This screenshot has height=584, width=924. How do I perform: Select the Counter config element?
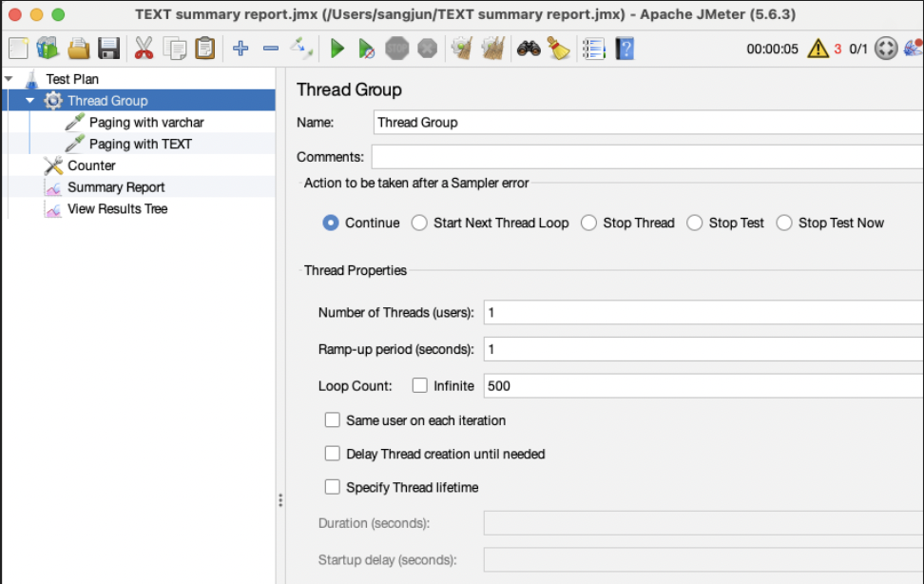pyautogui.click(x=91, y=165)
